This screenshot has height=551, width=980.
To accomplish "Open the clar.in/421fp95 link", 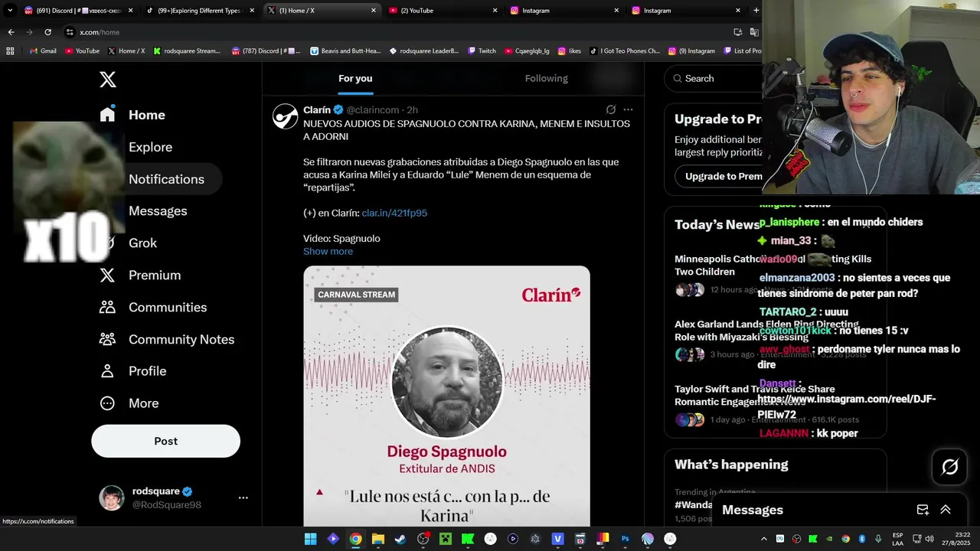I will tap(394, 213).
